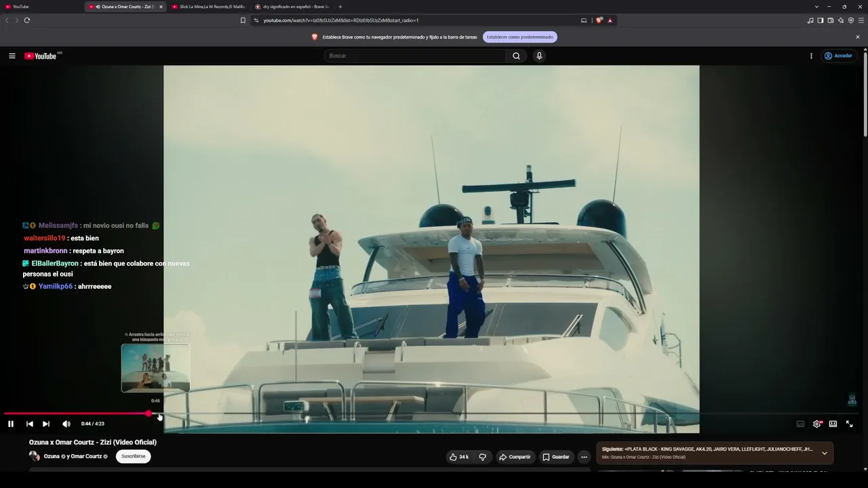This screenshot has height=488, width=868.
Task: Switch to the dry significado en español tab
Action: [292, 7]
